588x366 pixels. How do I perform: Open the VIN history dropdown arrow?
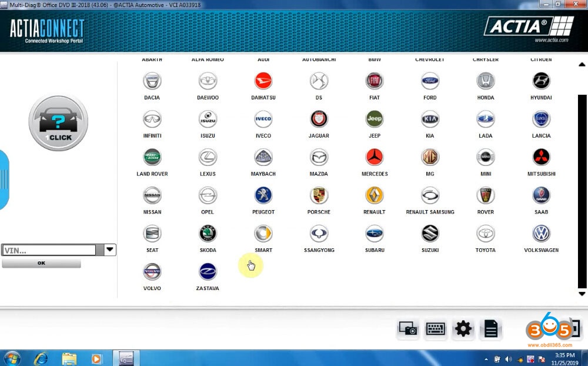109,249
